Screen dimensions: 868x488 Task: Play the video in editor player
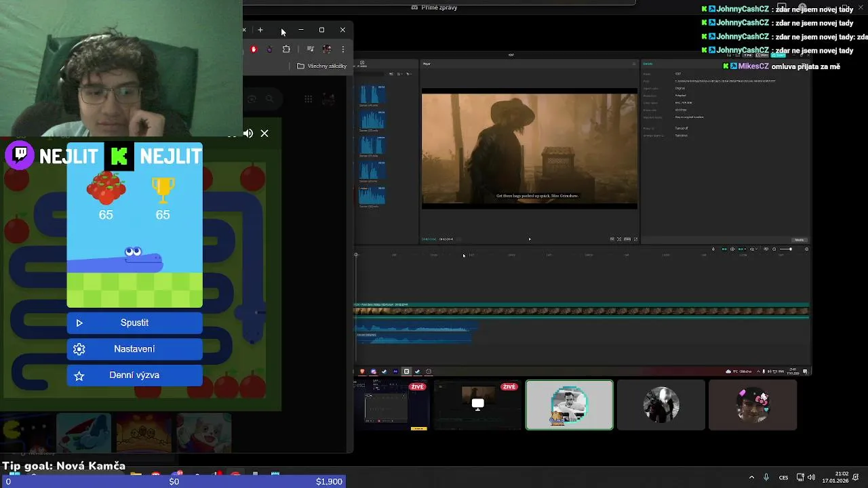pos(530,239)
